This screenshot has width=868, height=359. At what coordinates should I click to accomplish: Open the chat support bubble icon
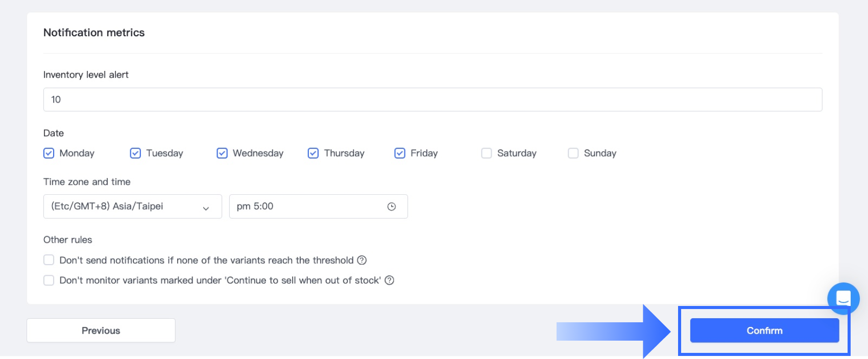point(843,298)
